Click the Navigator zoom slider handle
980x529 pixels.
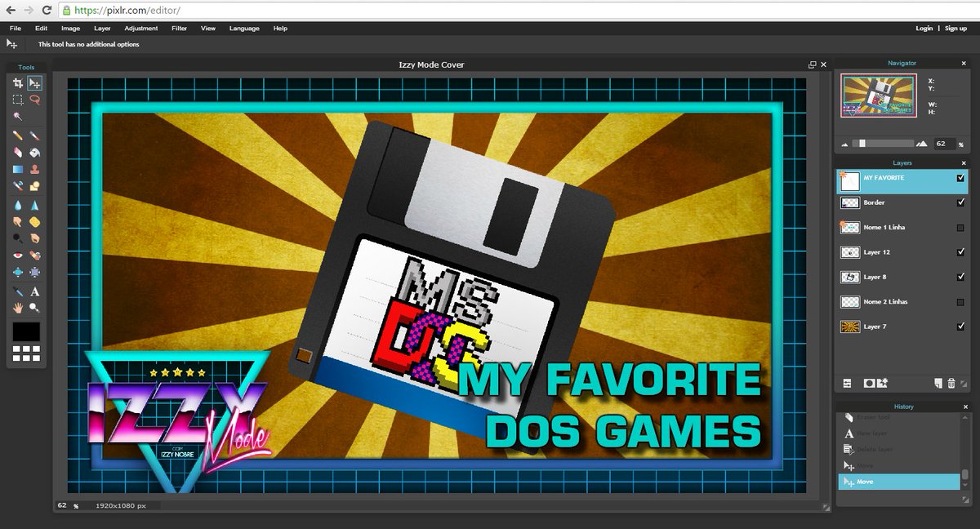coord(862,143)
